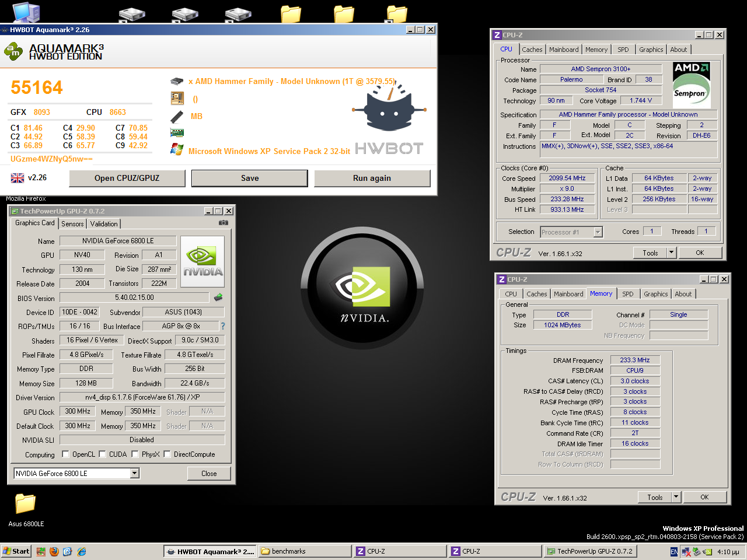
Task: Click the GFX score 8093
Action: pyautogui.click(x=42, y=112)
